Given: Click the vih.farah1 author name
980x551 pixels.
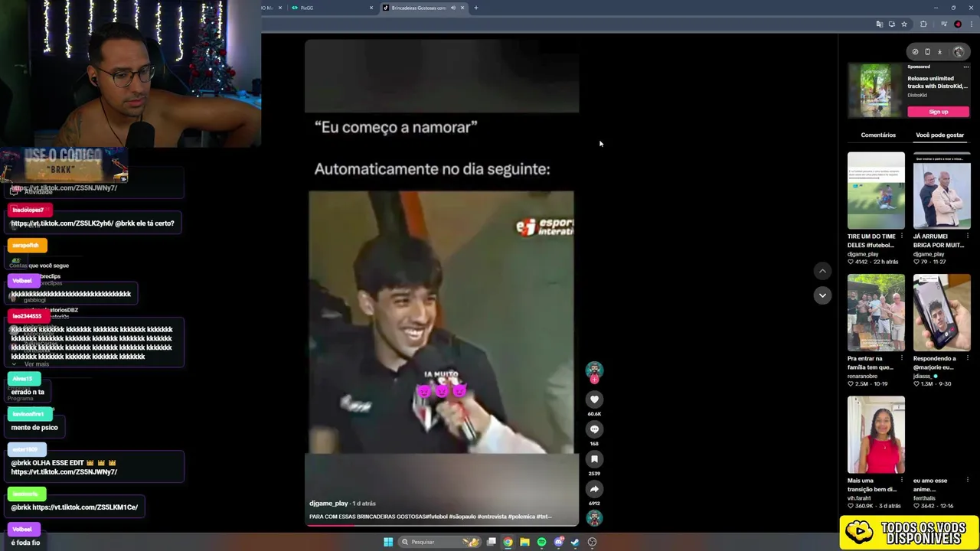Looking at the screenshot, I should [860, 498].
